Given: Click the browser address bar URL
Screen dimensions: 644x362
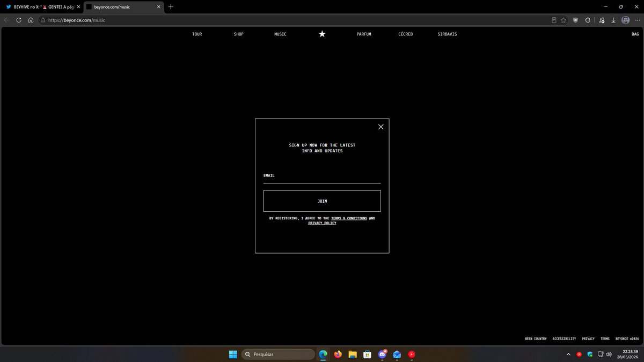Looking at the screenshot, I should [76, 20].
